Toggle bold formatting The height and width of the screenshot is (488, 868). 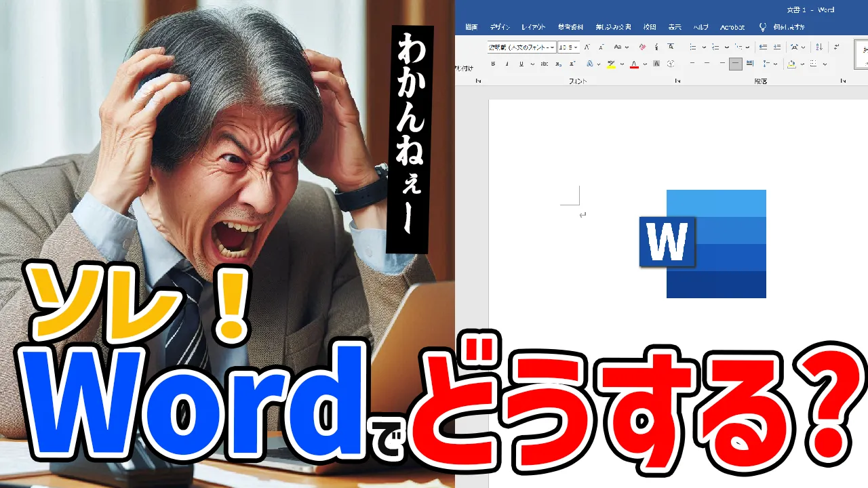(493, 64)
